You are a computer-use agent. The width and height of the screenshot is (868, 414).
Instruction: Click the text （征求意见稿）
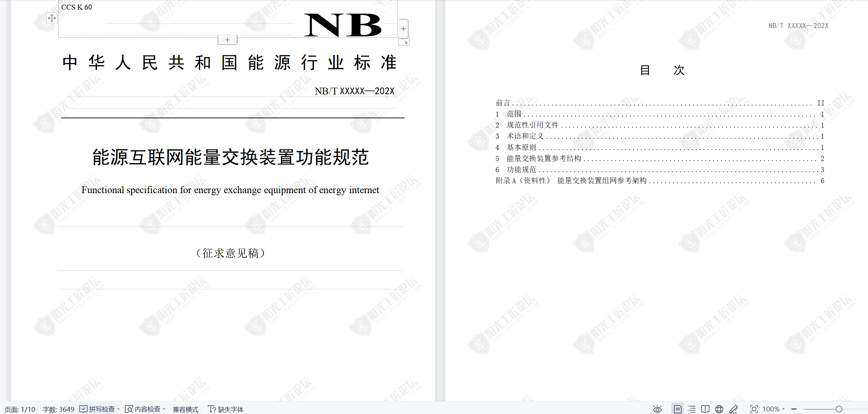(231, 253)
